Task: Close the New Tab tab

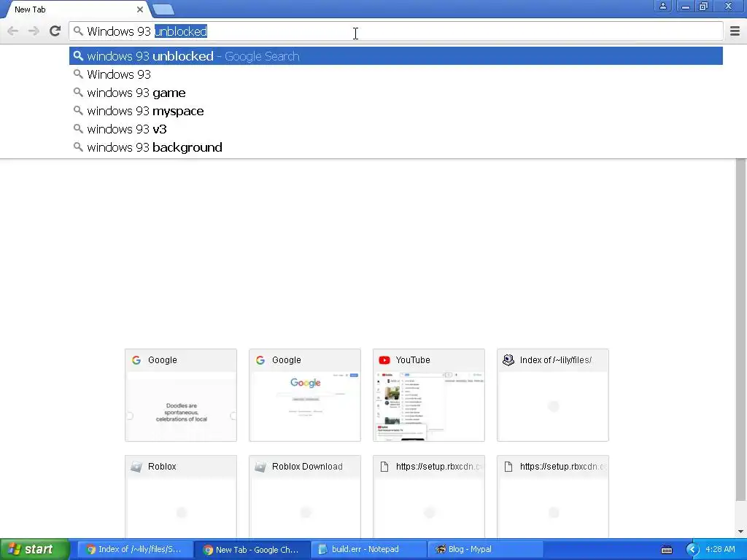Action: tap(140, 9)
